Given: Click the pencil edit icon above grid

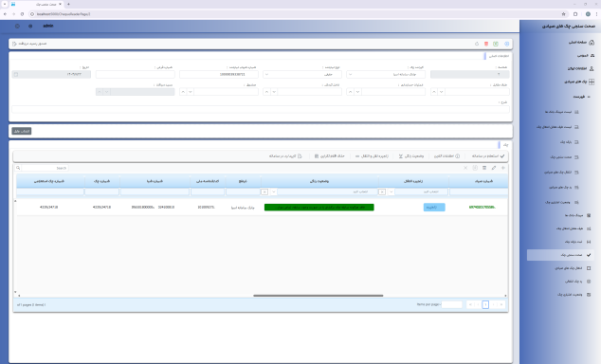Looking at the screenshot, I should pos(494,168).
